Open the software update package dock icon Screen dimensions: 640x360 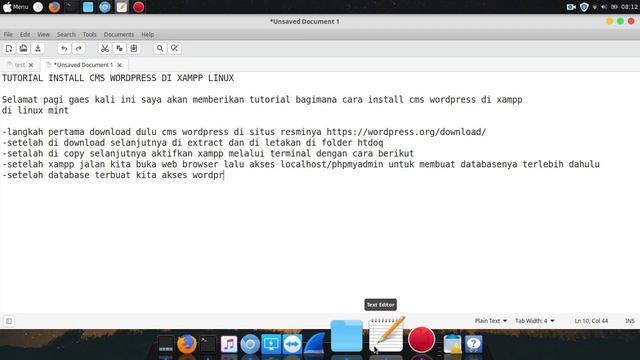(452, 344)
